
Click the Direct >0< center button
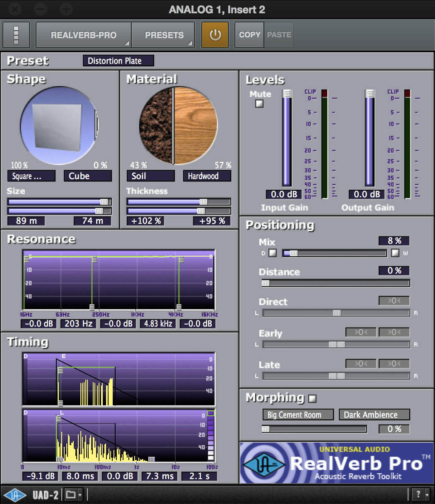394,300
